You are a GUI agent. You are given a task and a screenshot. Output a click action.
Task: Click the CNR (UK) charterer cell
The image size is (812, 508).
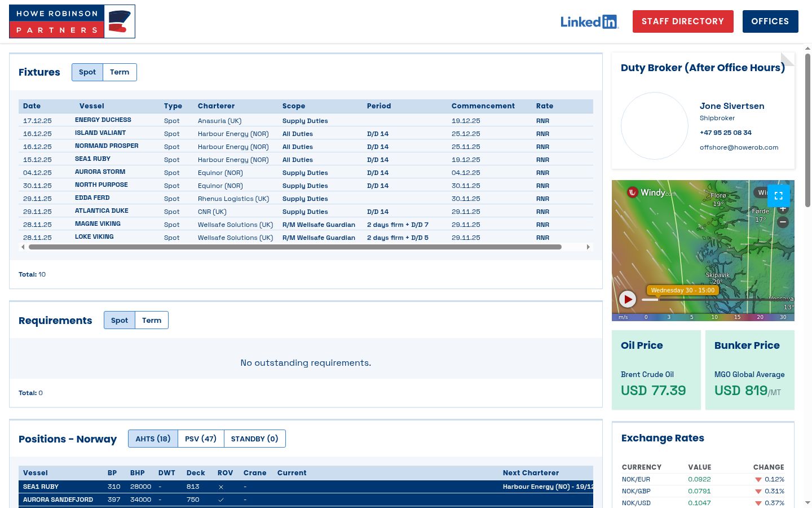tap(212, 212)
